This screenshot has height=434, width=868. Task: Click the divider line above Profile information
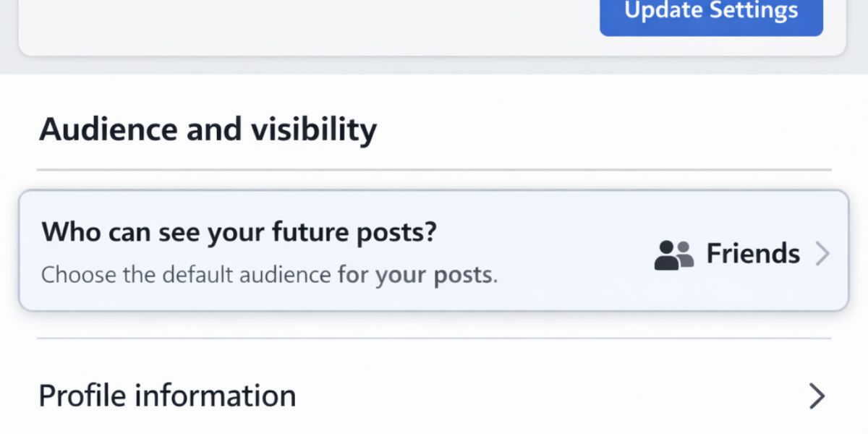tap(434, 338)
